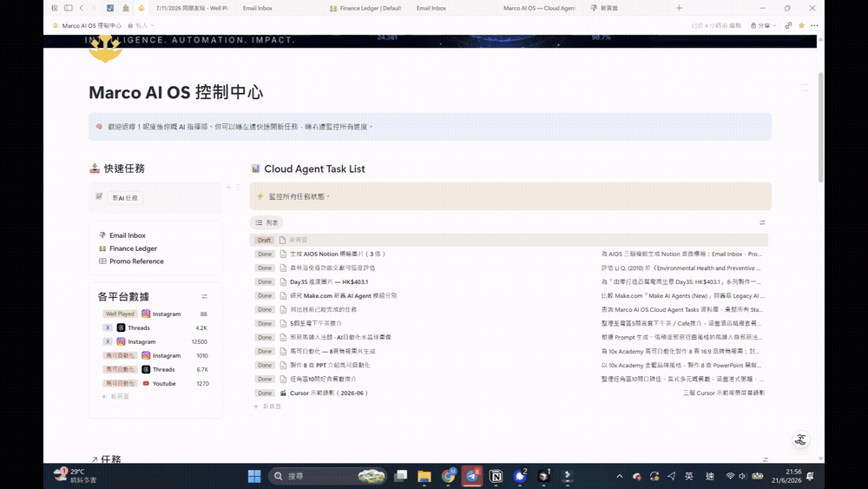Screen dimensions: 868x489
Task: Click the drag handle beside the 新AI 任務 block
Action: tap(238, 188)
